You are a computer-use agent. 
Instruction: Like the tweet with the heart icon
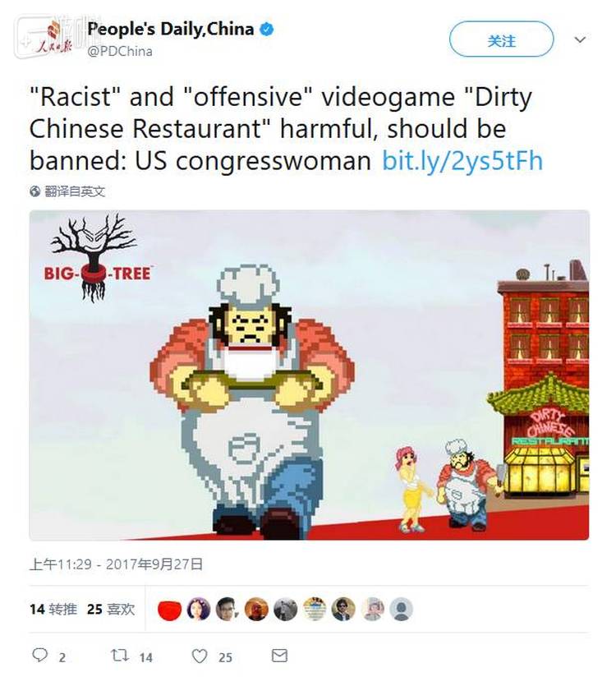point(200,656)
